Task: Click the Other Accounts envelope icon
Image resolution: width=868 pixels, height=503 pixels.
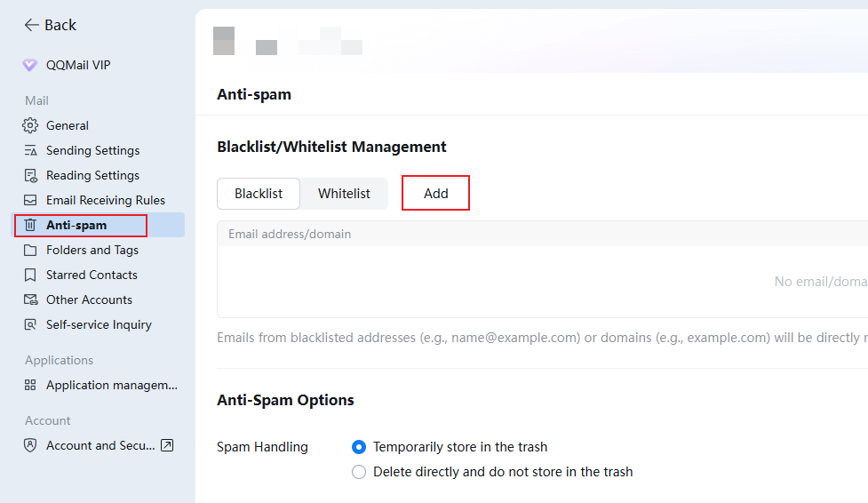Action: (x=30, y=299)
